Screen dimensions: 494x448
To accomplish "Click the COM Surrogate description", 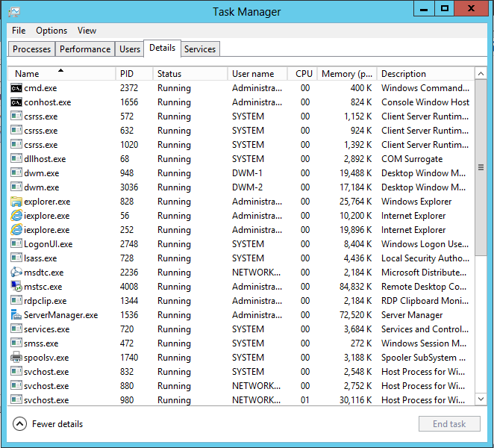I will pos(412,159).
